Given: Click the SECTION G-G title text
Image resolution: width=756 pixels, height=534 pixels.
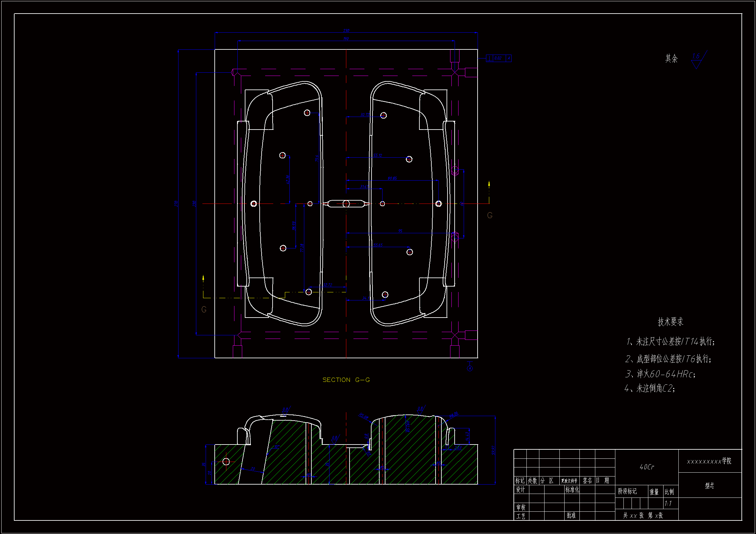Looking at the screenshot, I should tap(346, 380).
